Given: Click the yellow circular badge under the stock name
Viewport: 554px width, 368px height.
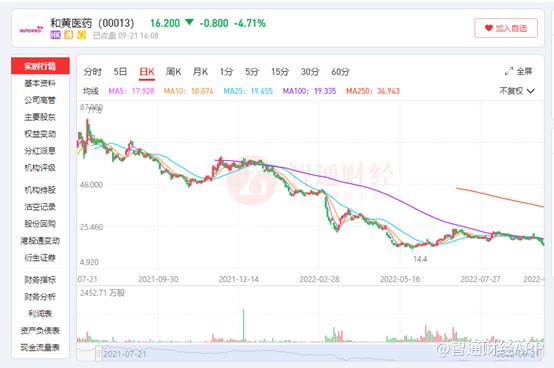Looking at the screenshot, I should pos(82,35).
